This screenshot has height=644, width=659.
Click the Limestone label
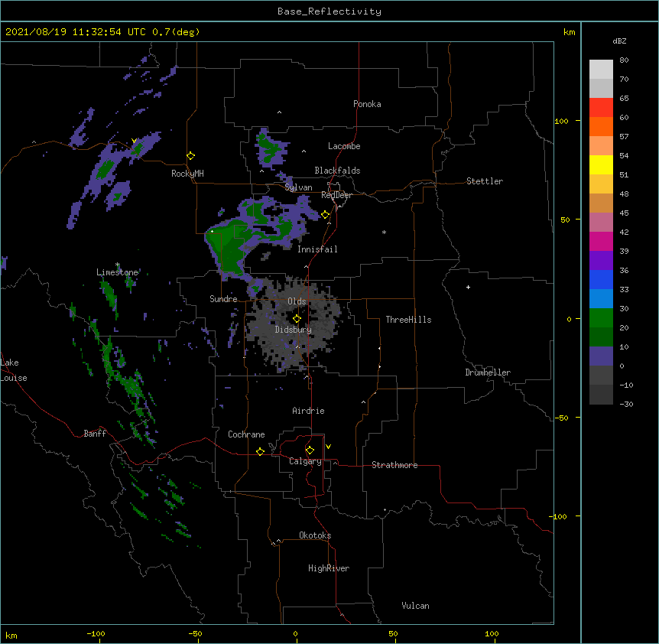click(117, 272)
